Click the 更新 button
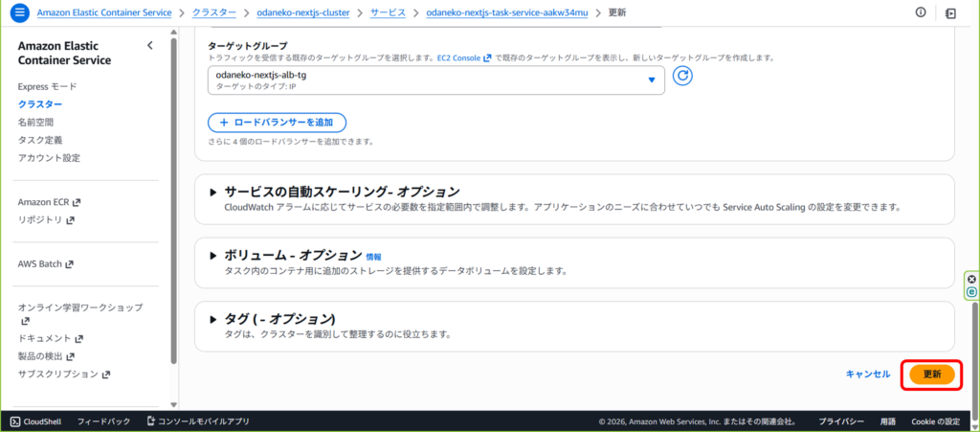This screenshot has width=980, height=432. 931,375
